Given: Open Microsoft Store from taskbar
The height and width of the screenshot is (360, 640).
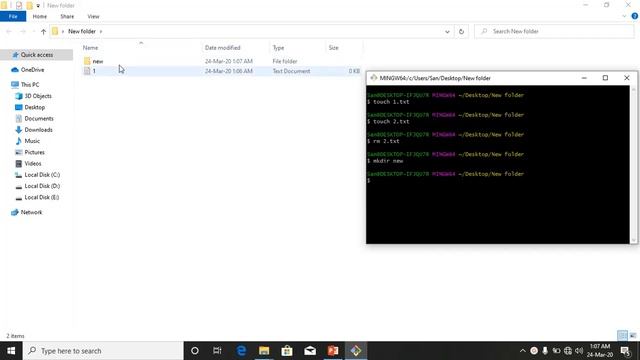Looking at the screenshot, I should click(287, 351).
